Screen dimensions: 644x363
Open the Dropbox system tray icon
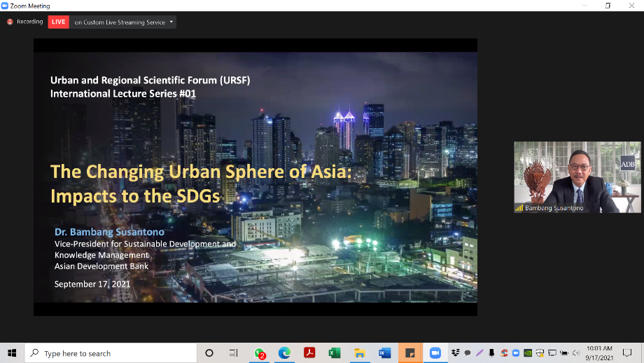click(x=456, y=353)
